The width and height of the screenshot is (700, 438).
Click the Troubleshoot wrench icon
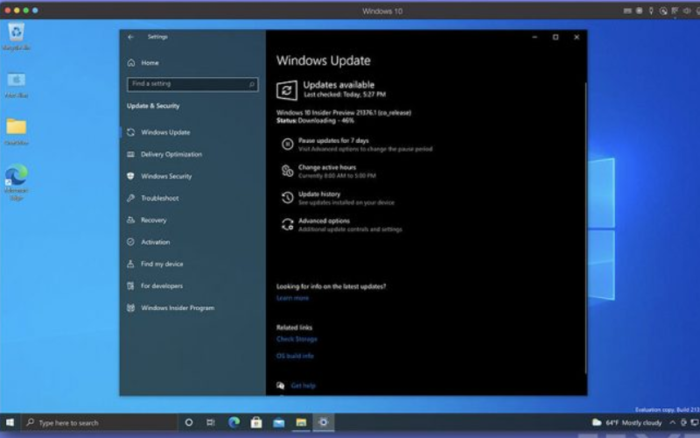pyautogui.click(x=130, y=198)
